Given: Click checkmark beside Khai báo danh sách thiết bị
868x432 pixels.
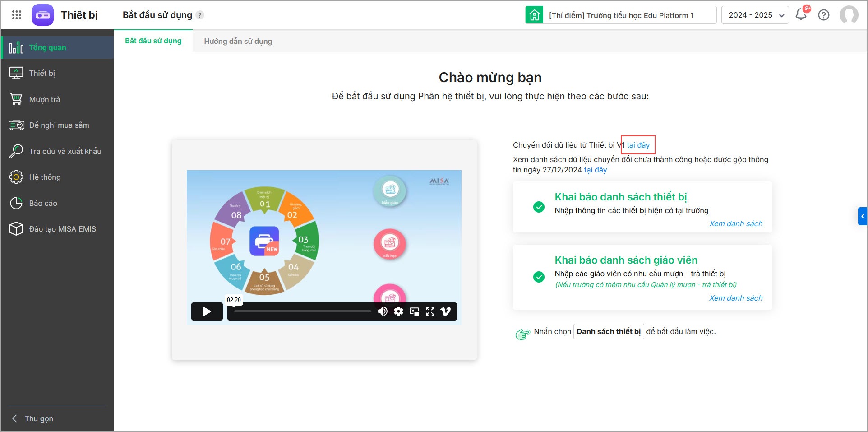Looking at the screenshot, I should point(539,207).
